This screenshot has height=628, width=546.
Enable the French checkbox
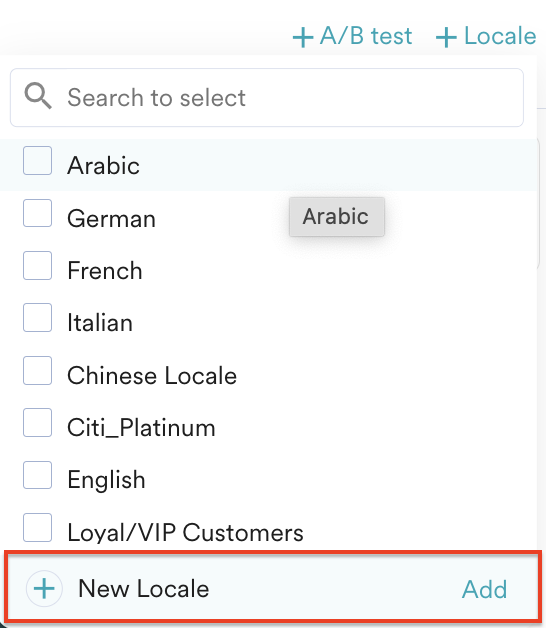click(37, 266)
